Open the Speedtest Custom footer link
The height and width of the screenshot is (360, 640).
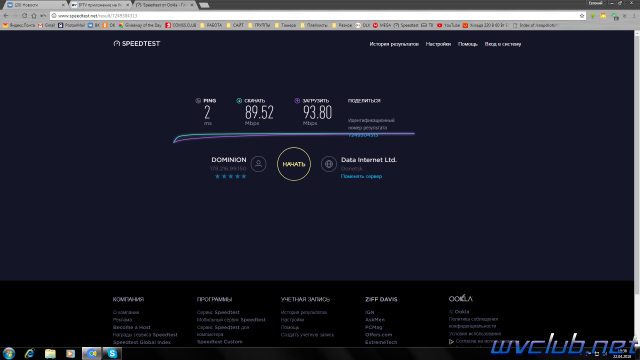pyautogui.click(x=220, y=342)
